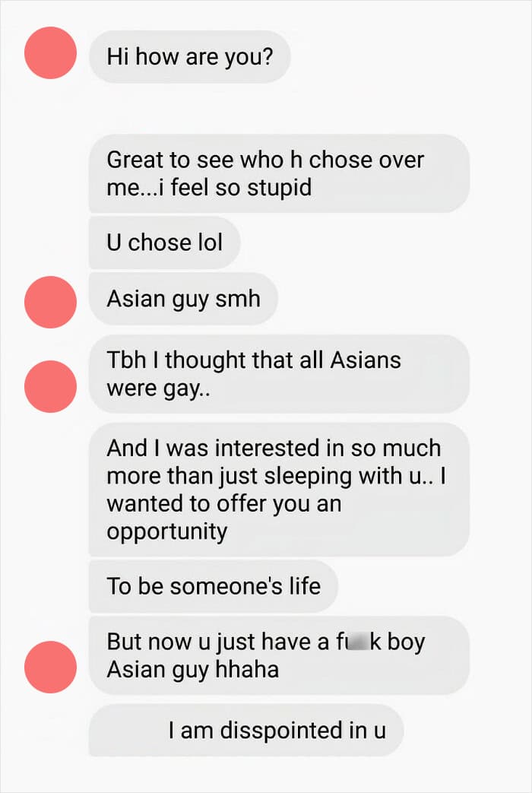The image size is (532, 793).
Task: Tap "wanted to offer you an" line
Action: click(x=224, y=504)
